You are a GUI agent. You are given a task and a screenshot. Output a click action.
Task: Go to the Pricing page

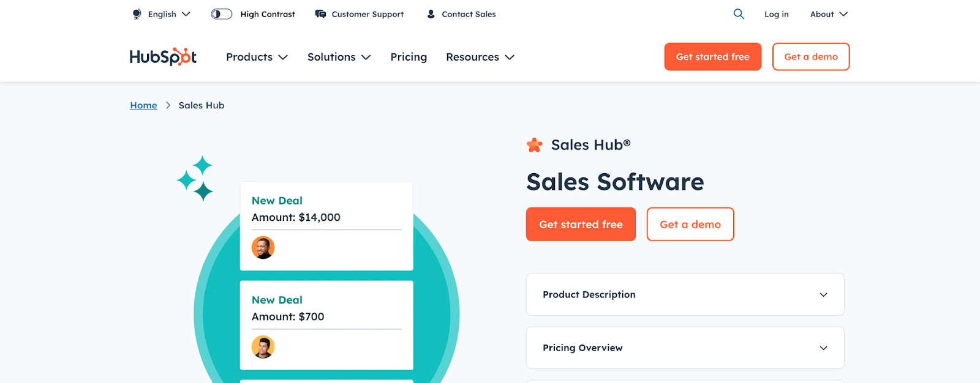point(409,57)
